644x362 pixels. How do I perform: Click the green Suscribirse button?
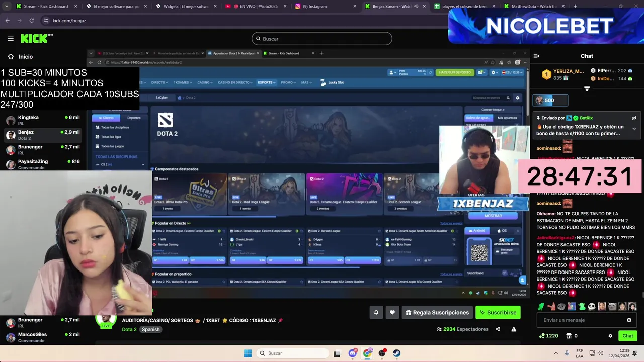click(x=498, y=312)
